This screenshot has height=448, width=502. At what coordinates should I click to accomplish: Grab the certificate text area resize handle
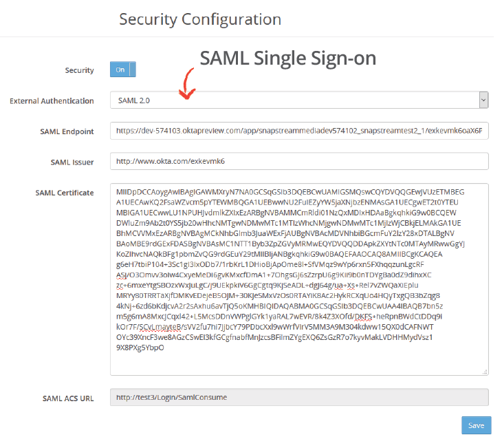click(x=485, y=372)
